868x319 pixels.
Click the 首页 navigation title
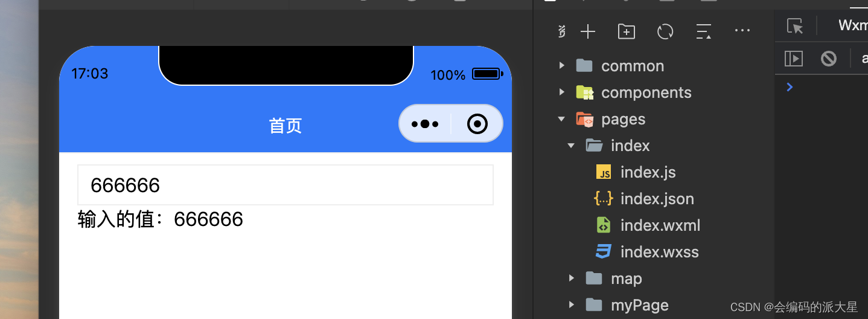(286, 126)
